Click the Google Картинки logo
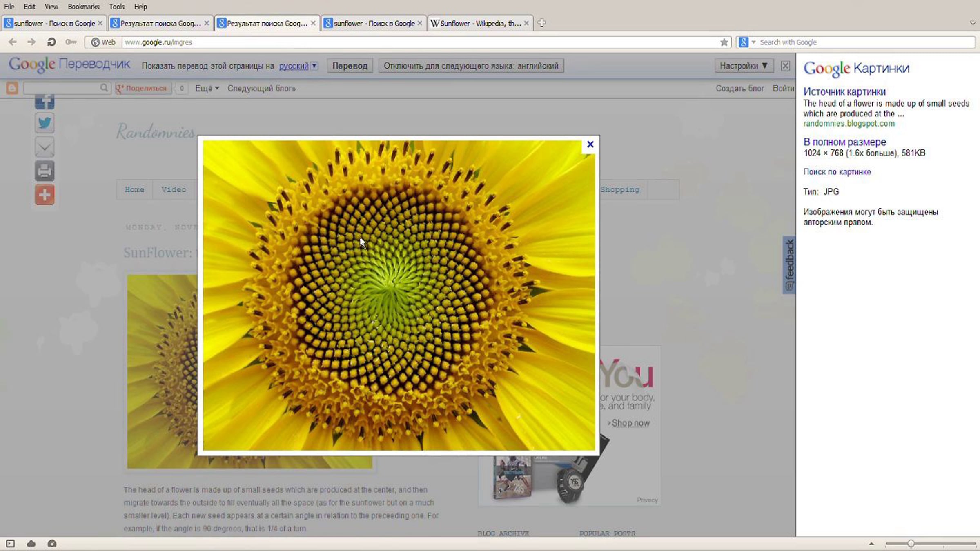Screen dimensions: 980x551 pyautogui.click(x=856, y=68)
